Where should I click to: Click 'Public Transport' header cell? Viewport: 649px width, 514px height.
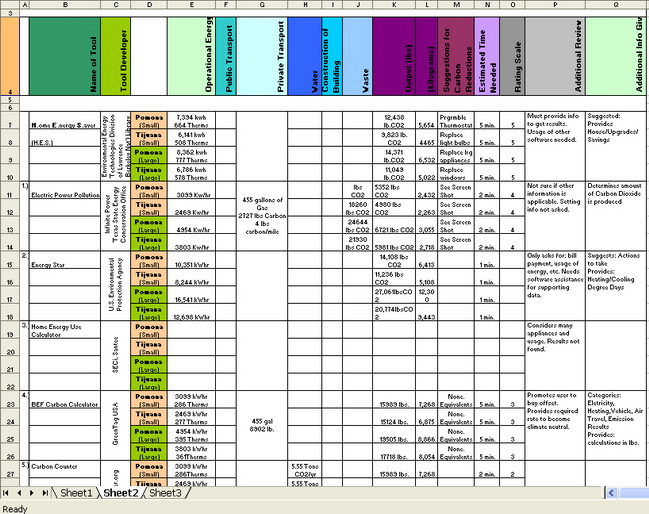point(226,56)
